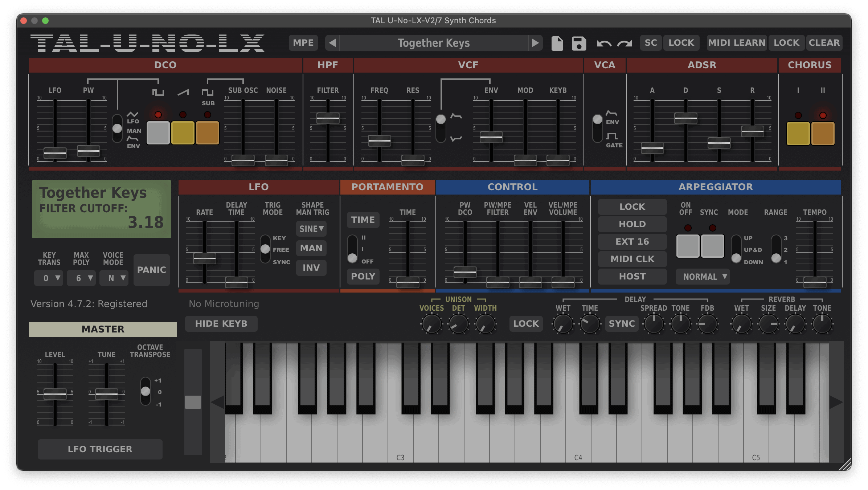
Task: Click the MIDI LEARN button
Action: tap(736, 43)
